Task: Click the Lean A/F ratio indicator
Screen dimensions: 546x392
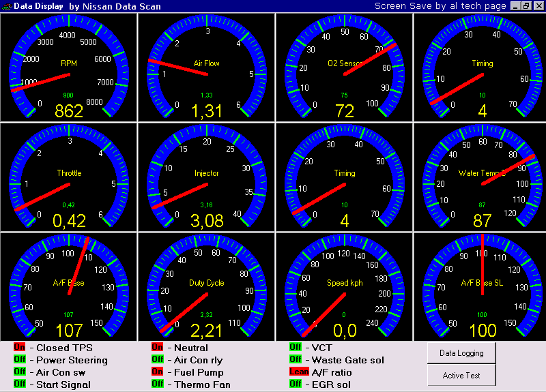Action: pyautogui.click(x=298, y=372)
